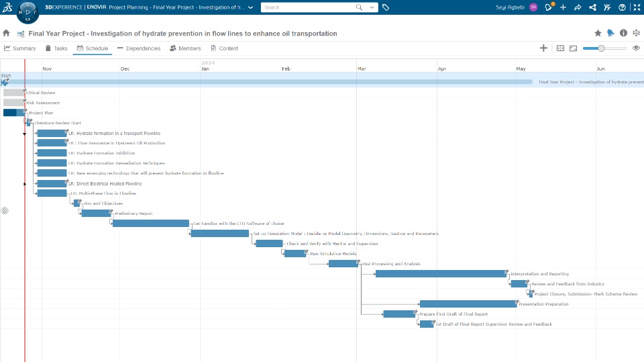The height and width of the screenshot is (362, 644).
Task: Select Interpretation and Reporting bar
Action: tap(441, 273)
